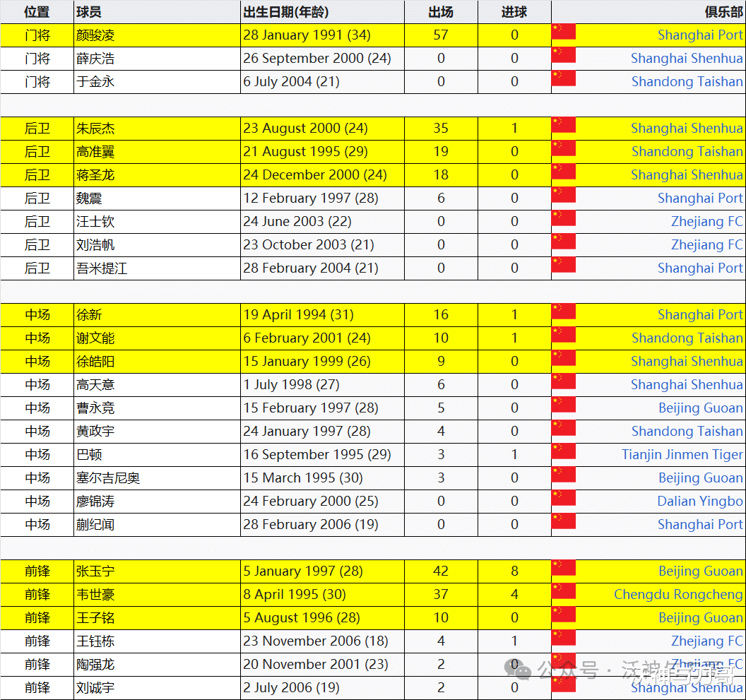Click the China flag in 高天意's row
746x700 pixels.
tap(564, 381)
